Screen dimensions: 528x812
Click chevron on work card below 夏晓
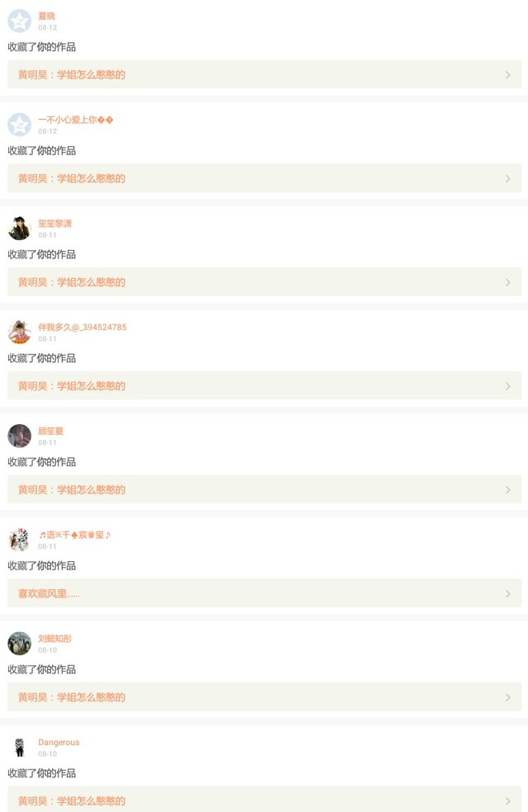507,75
